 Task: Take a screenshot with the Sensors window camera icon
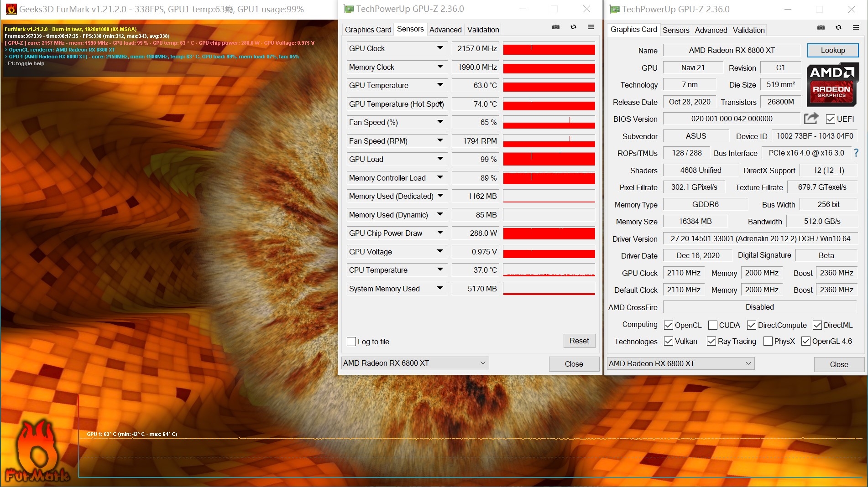pos(555,27)
